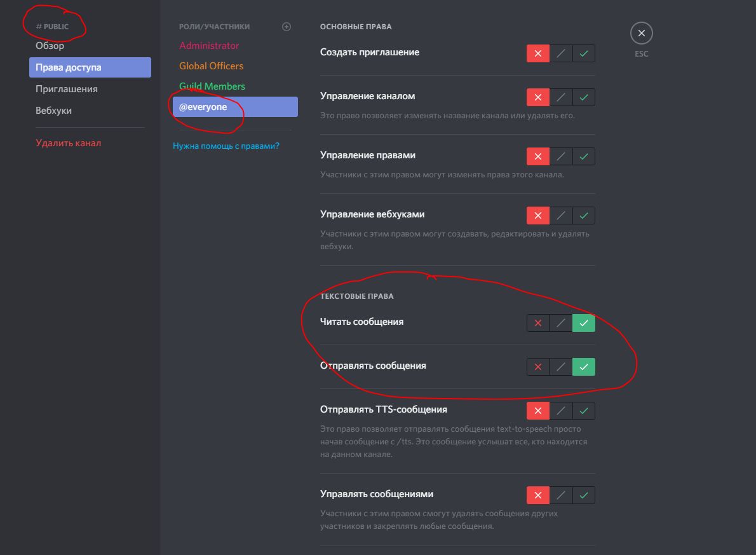
Task: Click the plus icon to add role/member
Action: pyautogui.click(x=287, y=27)
